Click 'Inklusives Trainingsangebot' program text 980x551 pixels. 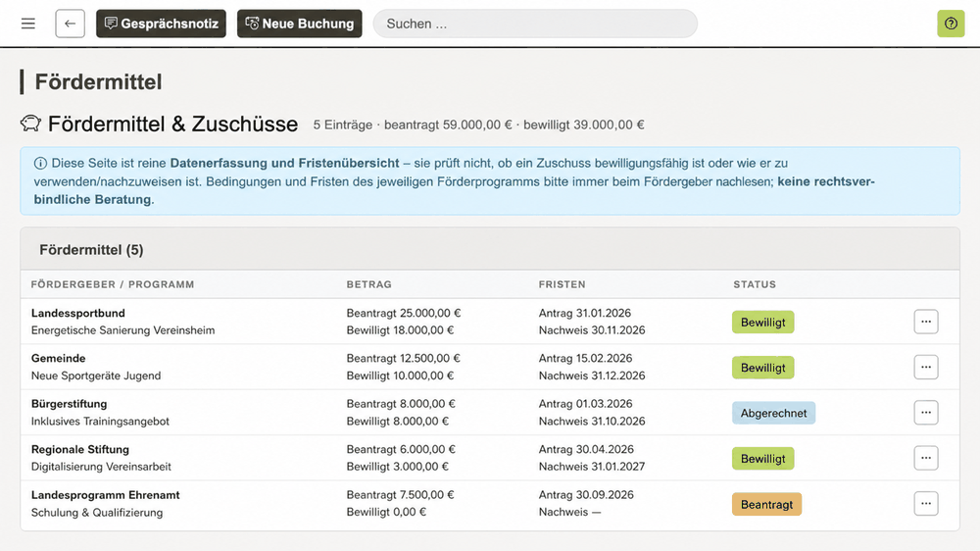[x=100, y=422]
